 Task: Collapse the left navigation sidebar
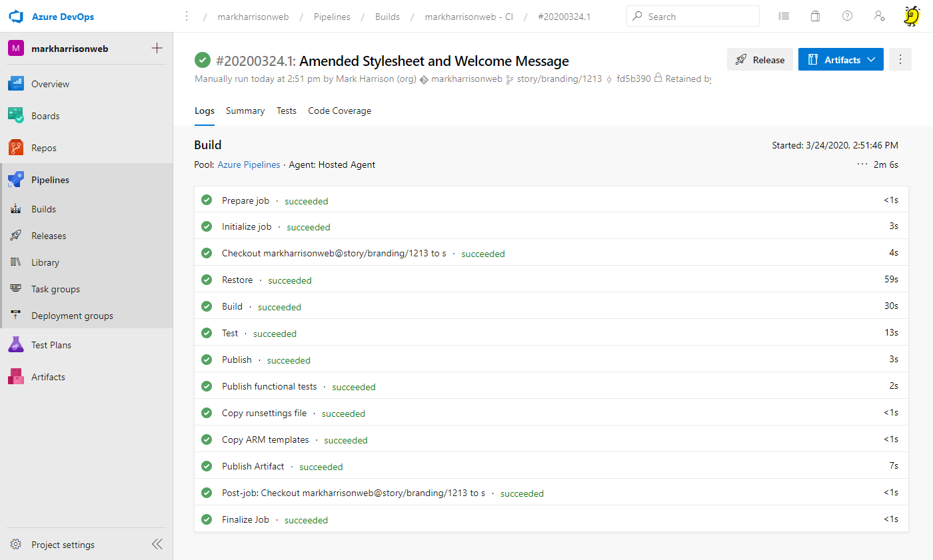coord(157,544)
